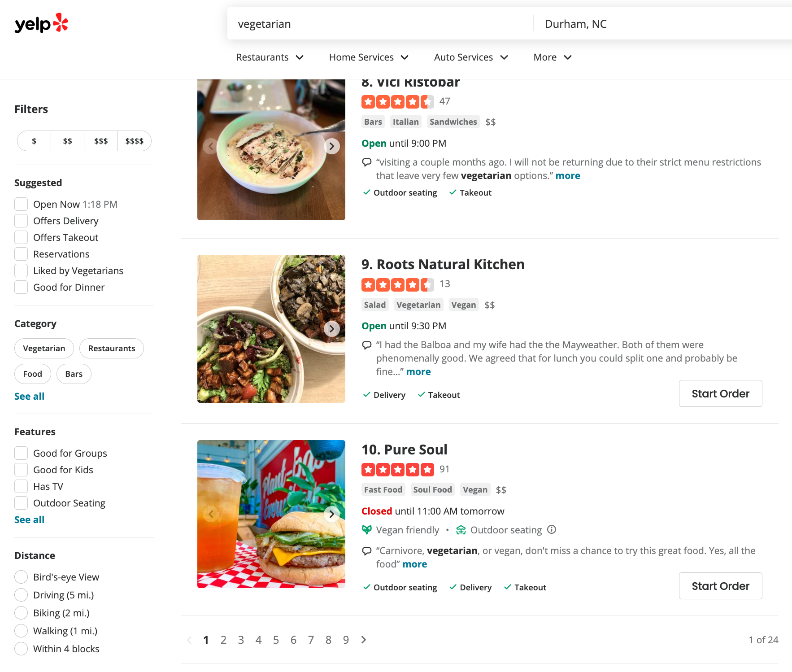Screen dimensions: 792x672
Task: Click the vegetarian search input field
Action: pos(379,24)
